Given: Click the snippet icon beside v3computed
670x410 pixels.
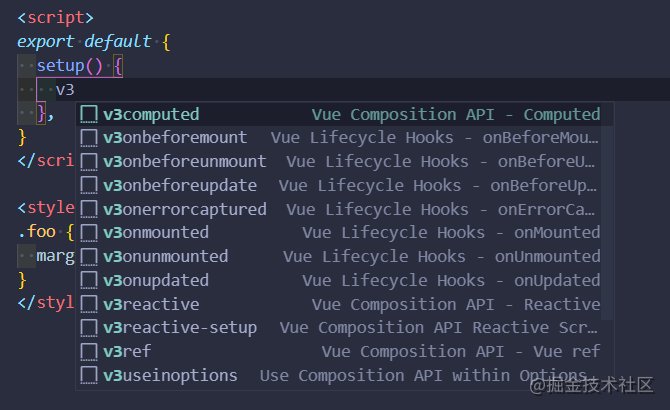Looking at the screenshot, I should 89,114.
